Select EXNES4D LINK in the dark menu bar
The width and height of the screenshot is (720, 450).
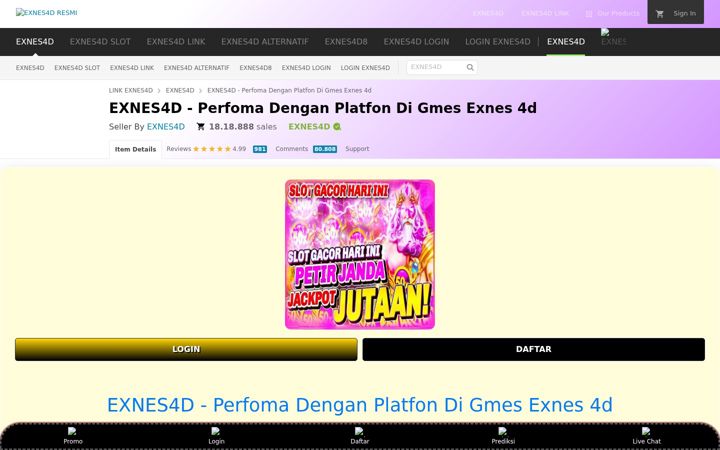[x=176, y=42]
